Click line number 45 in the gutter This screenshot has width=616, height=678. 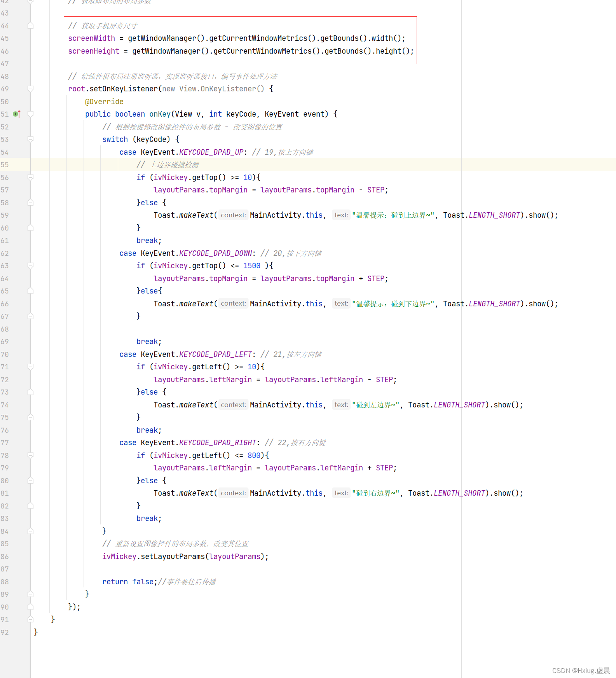coord(5,38)
